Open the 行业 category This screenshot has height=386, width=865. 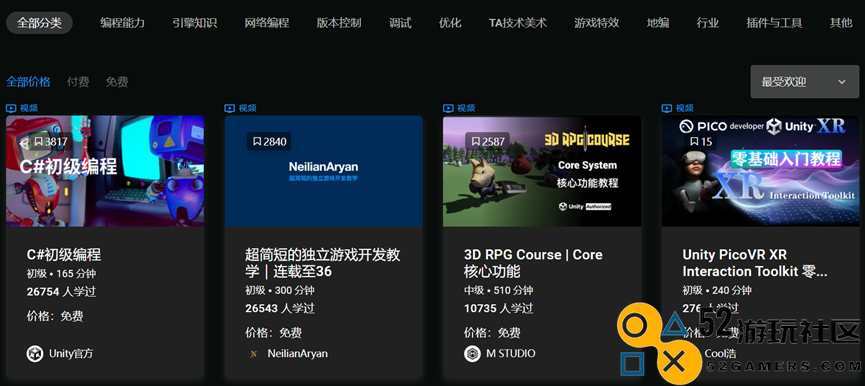point(708,23)
